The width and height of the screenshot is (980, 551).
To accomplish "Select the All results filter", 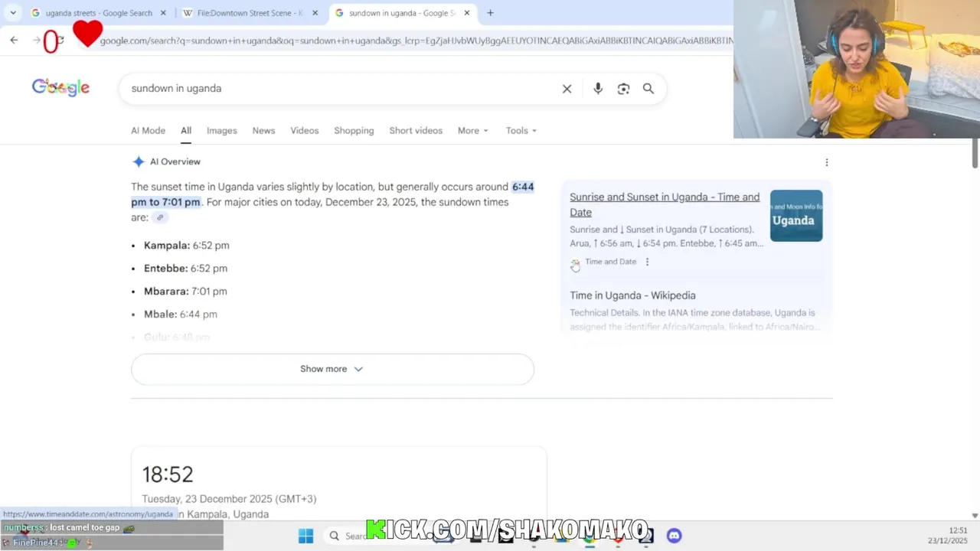I will 186,131.
